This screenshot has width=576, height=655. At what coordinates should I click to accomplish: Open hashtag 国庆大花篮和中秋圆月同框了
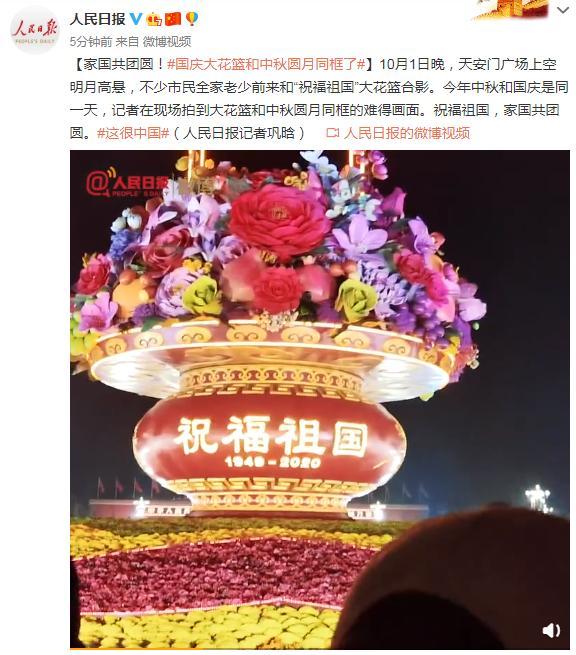(x=267, y=64)
